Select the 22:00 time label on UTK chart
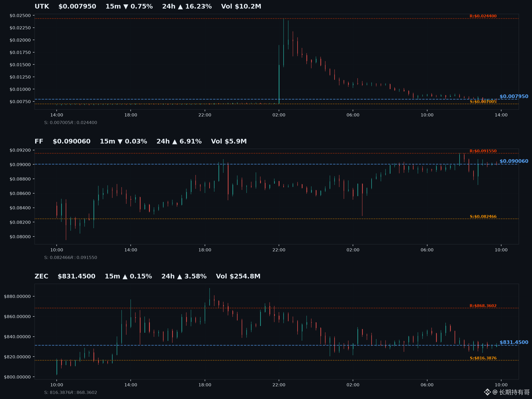The image size is (532, 399). coord(205,115)
